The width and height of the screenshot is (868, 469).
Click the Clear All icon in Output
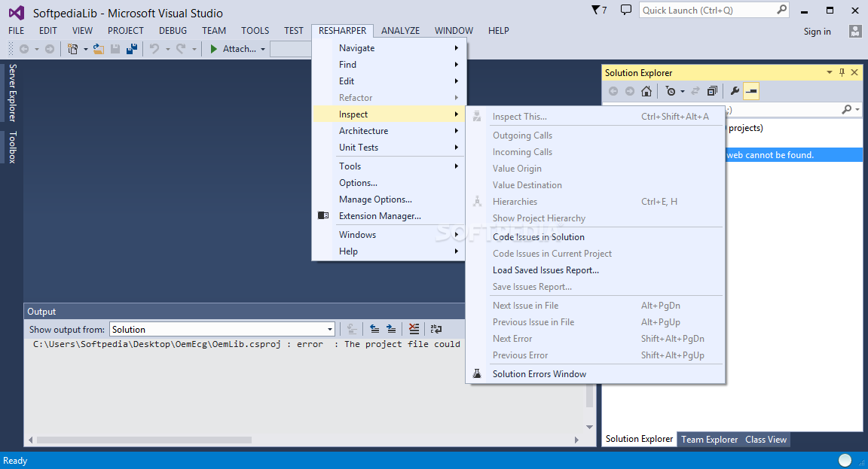pyautogui.click(x=414, y=330)
